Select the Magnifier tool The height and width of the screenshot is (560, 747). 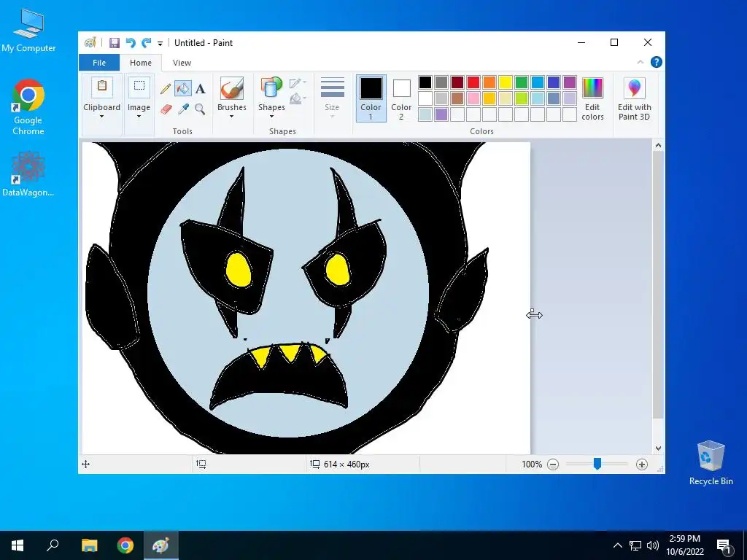pos(201,109)
